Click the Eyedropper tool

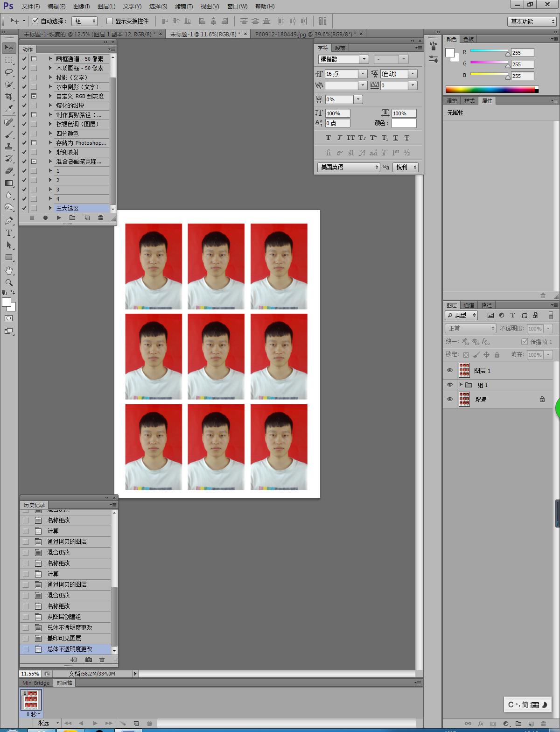coord(9,109)
